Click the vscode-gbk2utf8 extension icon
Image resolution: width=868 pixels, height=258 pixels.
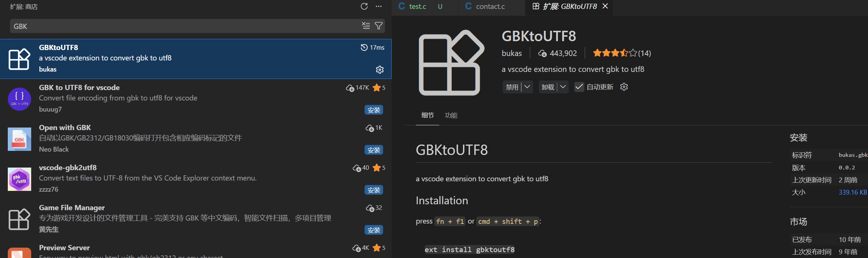pos(19,179)
